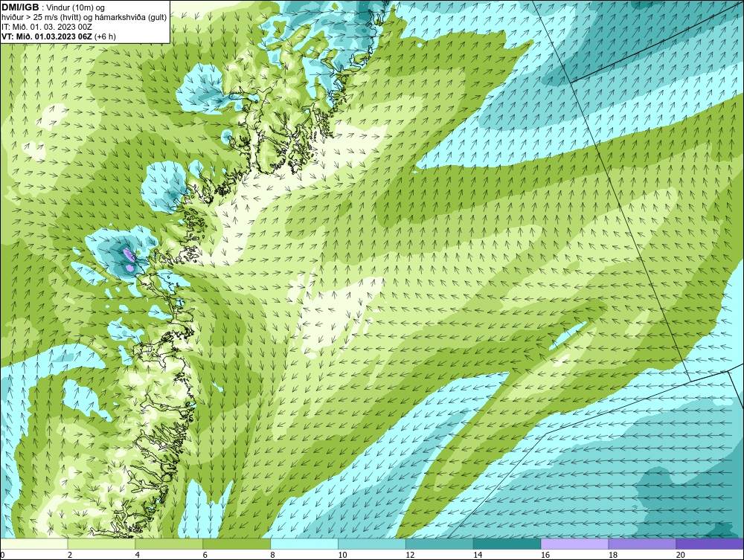Click the legend scale label '16'
This screenshot has width=744, height=560.
(x=545, y=555)
